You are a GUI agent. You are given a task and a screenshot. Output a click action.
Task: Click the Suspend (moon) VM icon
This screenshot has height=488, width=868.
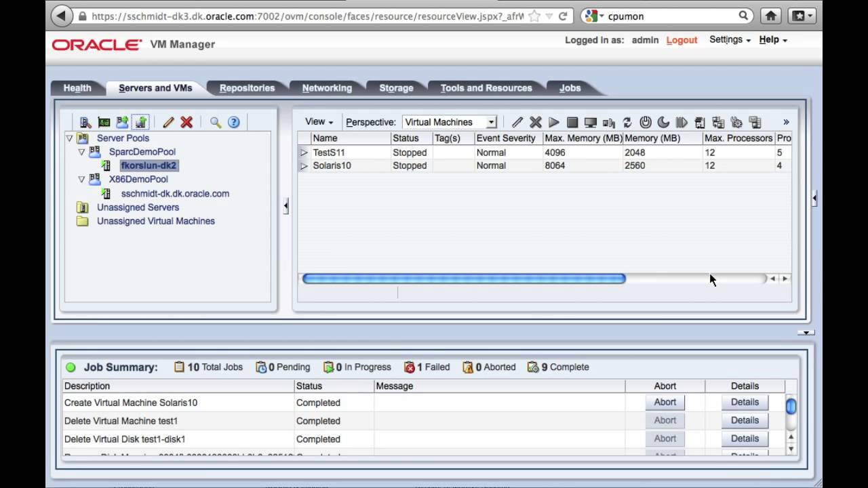pyautogui.click(x=664, y=122)
